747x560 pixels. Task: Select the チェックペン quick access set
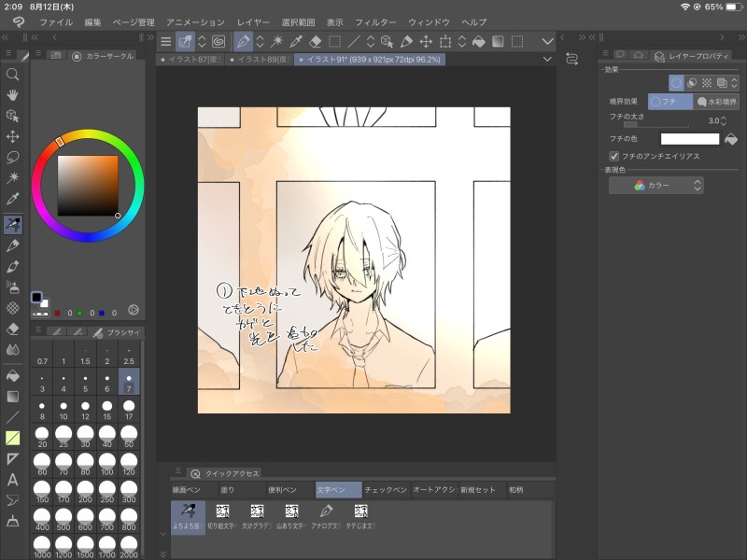(x=385, y=489)
